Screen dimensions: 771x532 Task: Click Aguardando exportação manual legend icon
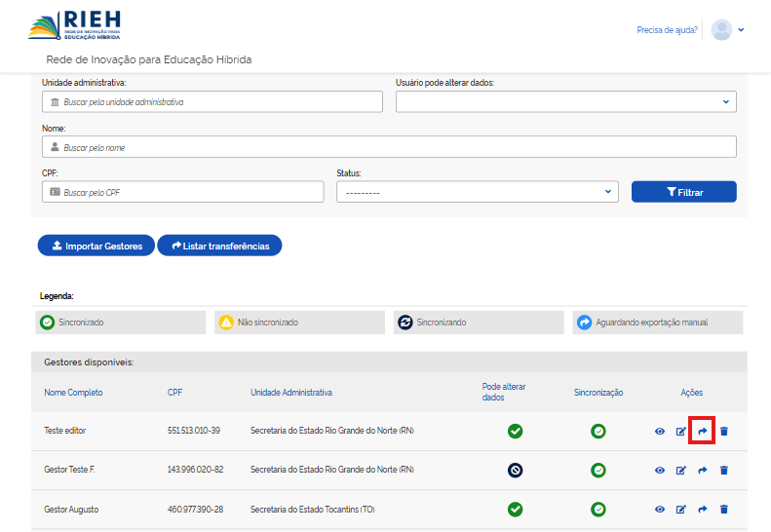pyautogui.click(x=584, y=323)
